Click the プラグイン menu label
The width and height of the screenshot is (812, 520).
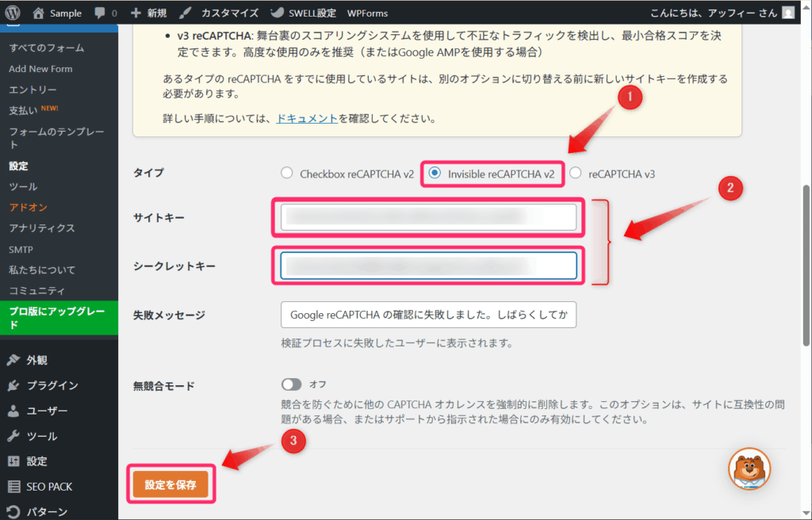(52, 385)
